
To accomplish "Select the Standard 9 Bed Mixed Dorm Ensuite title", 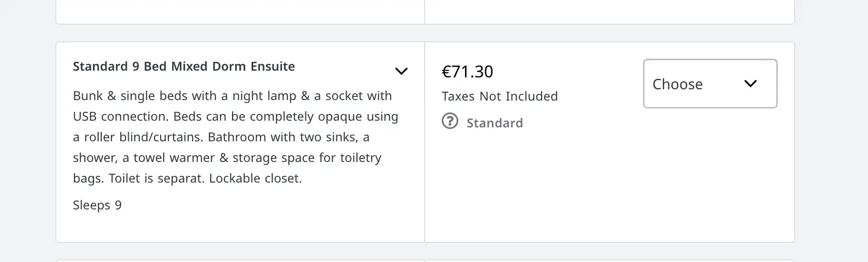I will [184, 67].
